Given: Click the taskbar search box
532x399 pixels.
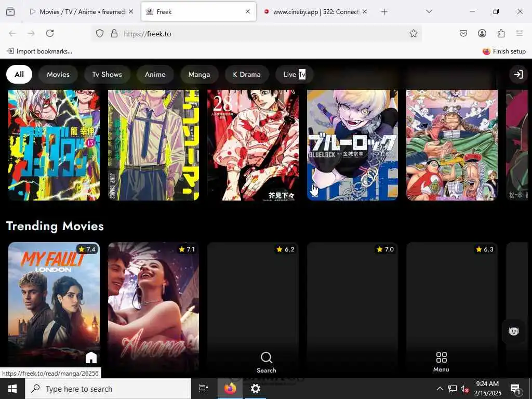Looking at the screenshot, I should click(x=108, y=389).
